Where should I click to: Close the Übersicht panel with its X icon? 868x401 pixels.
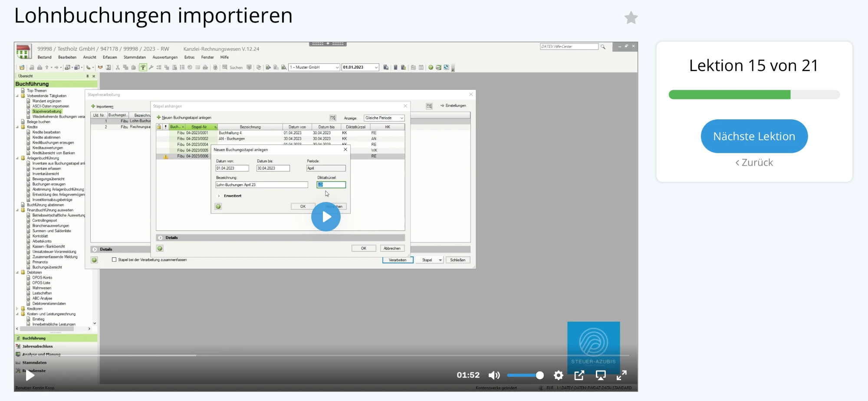(94, 76)
